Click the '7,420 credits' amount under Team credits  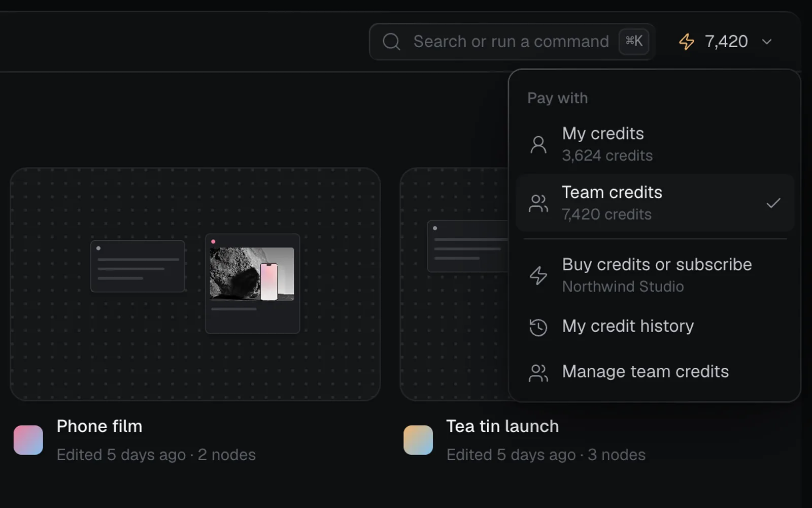click(607, 214)
